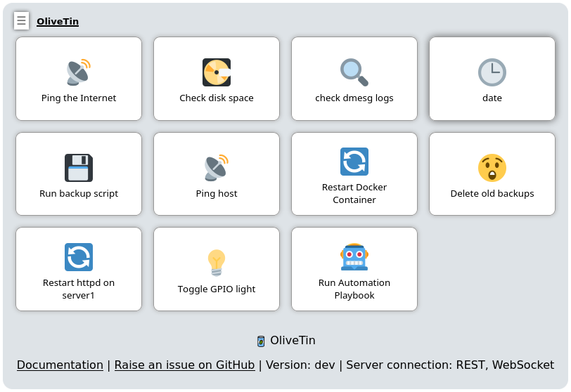Open the OliveTin title link

tap(58, 22)
